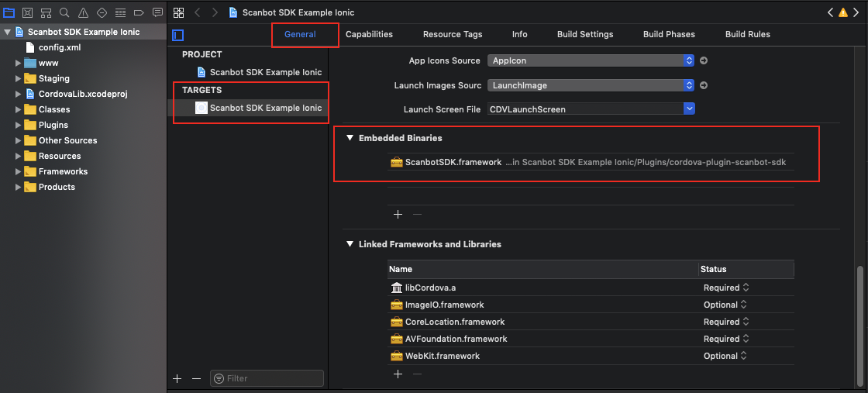Switch to the Capabilities tab
The image size is (868, 393).
click(369, 34)
